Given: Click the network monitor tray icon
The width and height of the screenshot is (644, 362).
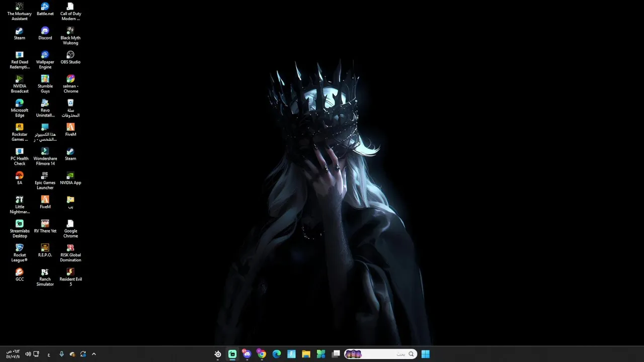Looking at the screenshot, I should (36, 354).
